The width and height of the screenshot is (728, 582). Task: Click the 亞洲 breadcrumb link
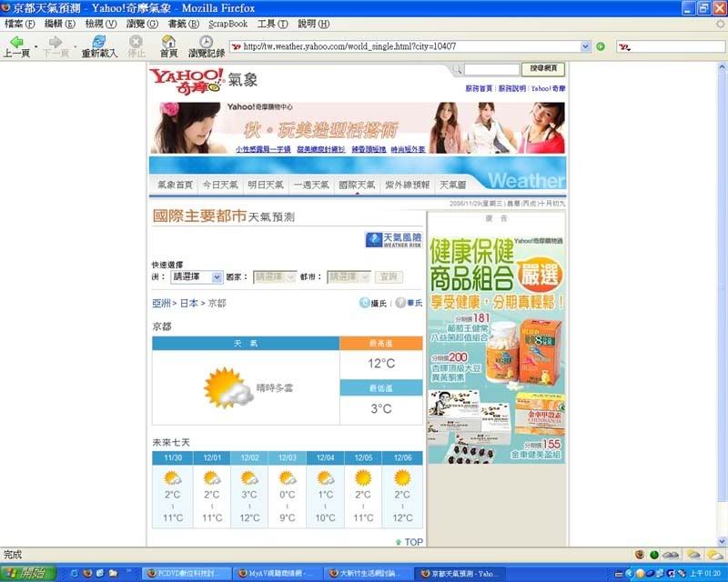[x=161, y=303]
